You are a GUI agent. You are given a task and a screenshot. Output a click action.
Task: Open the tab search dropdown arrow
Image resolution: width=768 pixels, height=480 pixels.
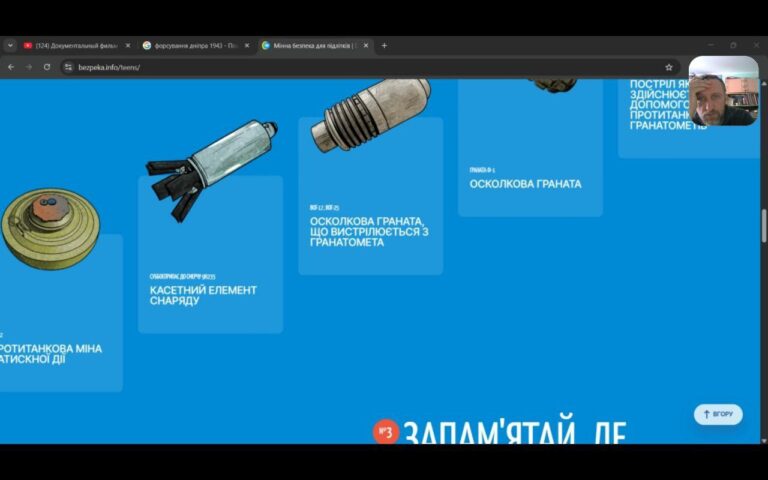coord(9,45)
